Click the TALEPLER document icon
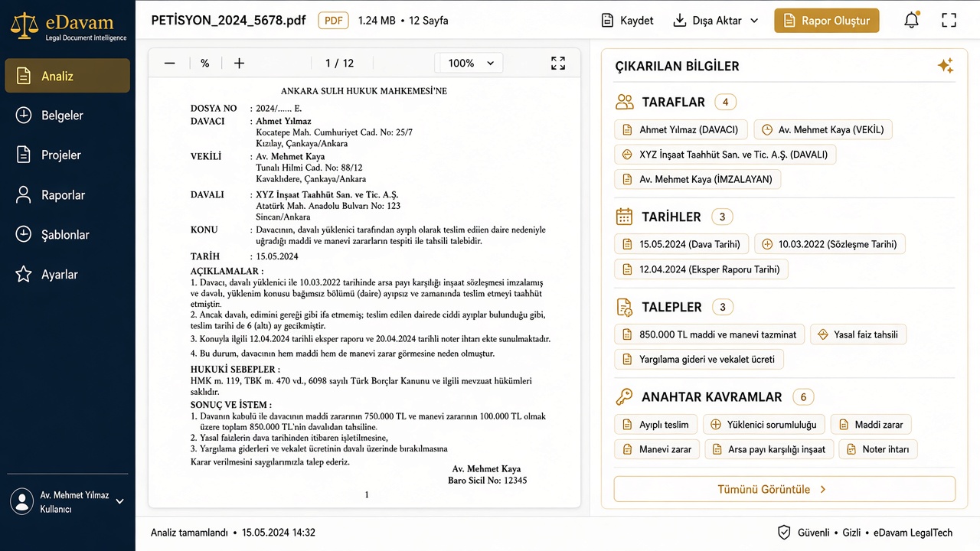980x551 pixels. [x=625, y=307]
